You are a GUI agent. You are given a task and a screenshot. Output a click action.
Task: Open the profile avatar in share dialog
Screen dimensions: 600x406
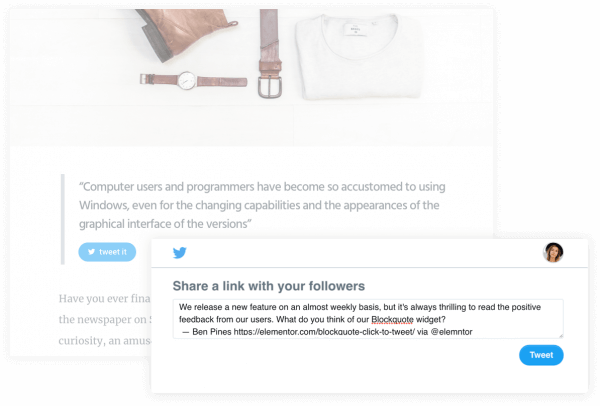[553, 253]
